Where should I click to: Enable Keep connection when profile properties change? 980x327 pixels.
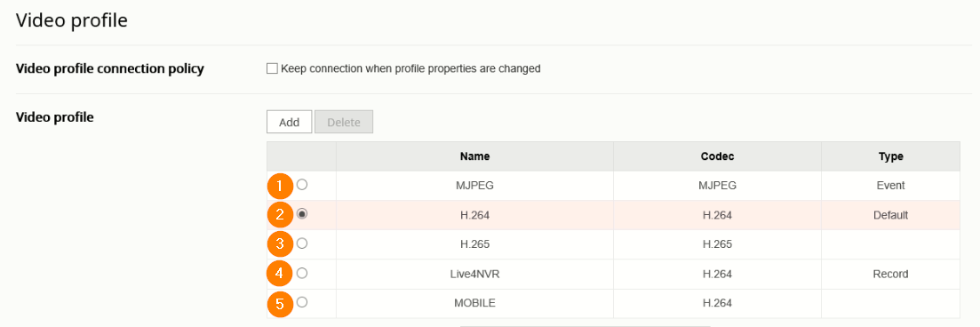(x=272, y=68)
